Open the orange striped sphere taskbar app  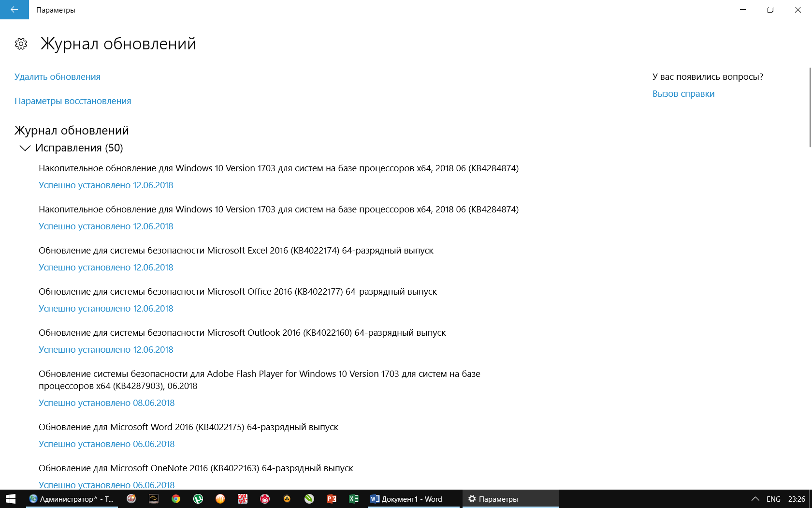(220, 499)
